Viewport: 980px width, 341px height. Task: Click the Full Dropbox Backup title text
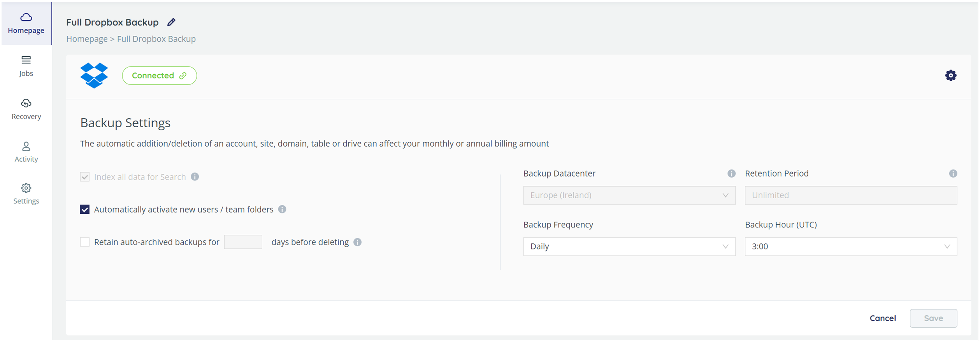click(x=112, y=22)
